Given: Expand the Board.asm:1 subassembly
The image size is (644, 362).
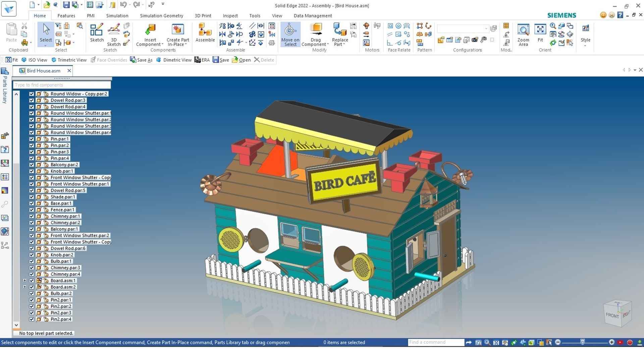Looking at the screenshot, I should [25, 281].
